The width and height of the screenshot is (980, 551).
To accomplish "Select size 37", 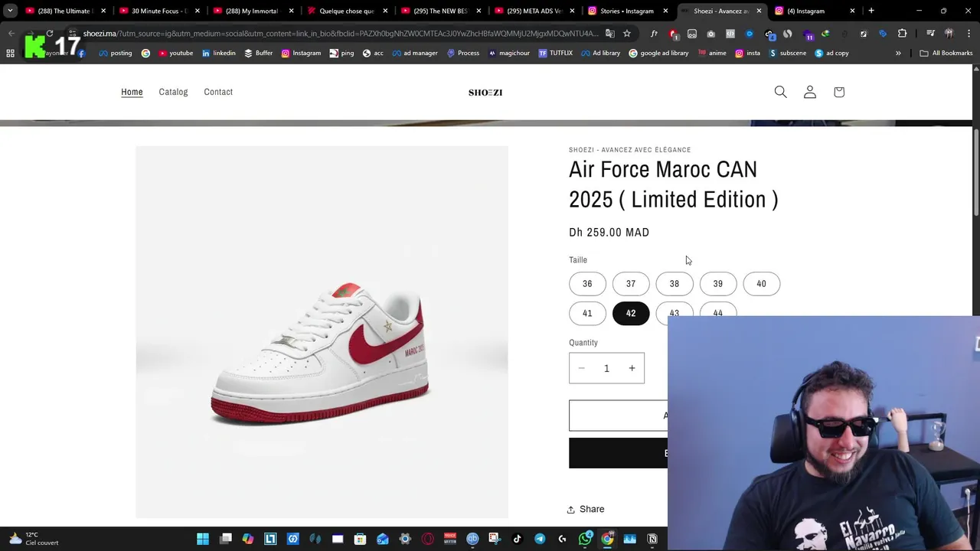I will (x=631, y=284).
